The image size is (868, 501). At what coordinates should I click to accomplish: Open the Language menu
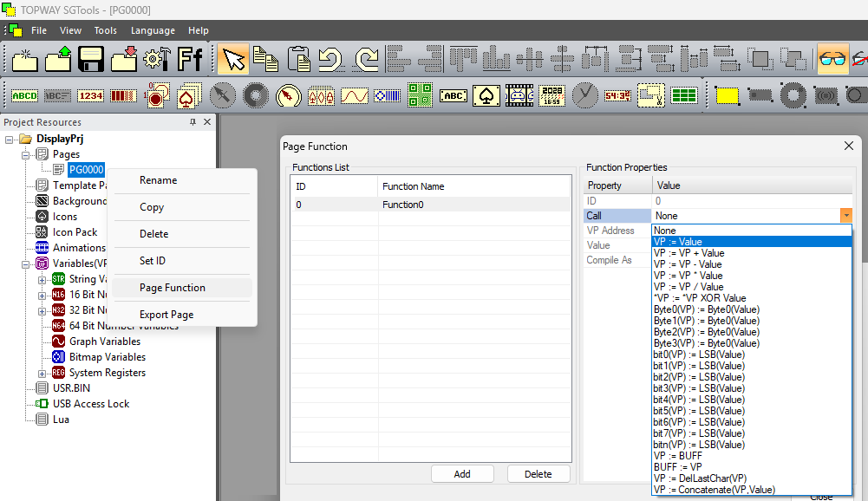point(153,30)
